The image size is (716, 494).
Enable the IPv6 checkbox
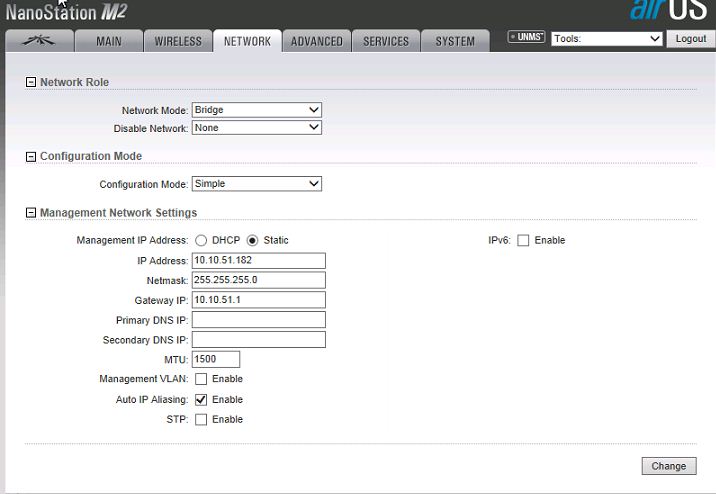click(x=523, y=241)
